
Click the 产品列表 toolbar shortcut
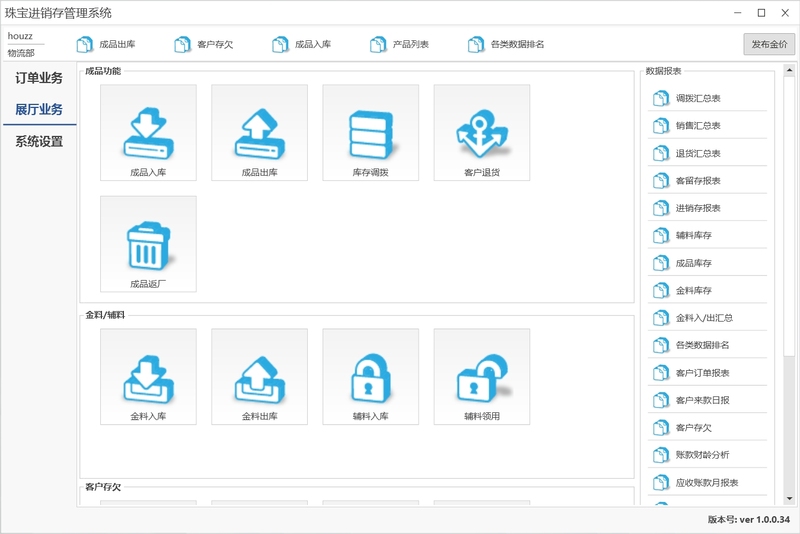399,44
